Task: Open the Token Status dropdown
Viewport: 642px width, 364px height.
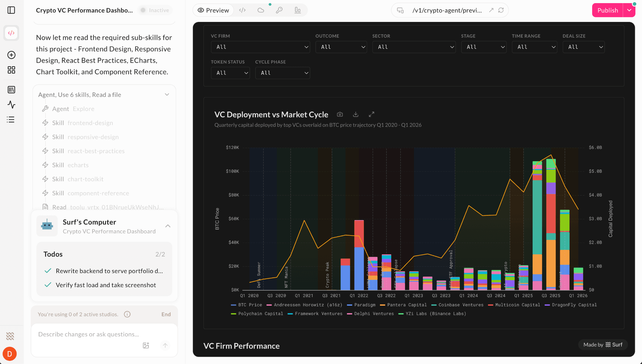Action: (230, 73)
